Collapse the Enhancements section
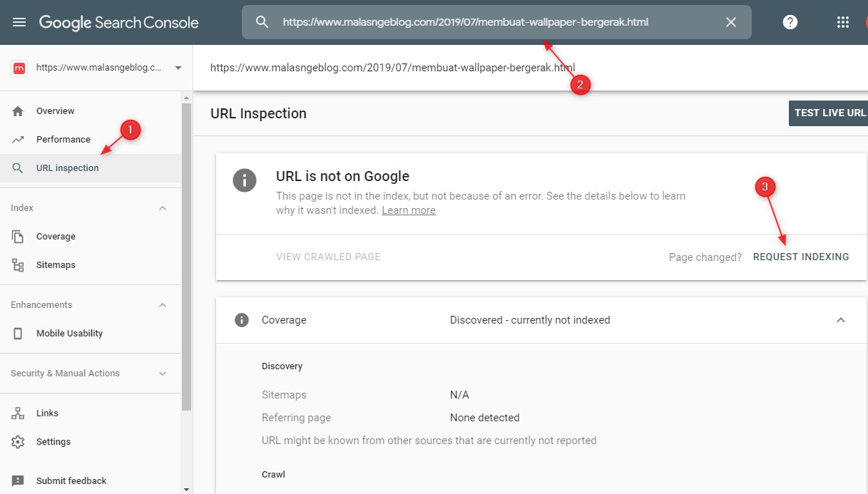 (163, 305)
